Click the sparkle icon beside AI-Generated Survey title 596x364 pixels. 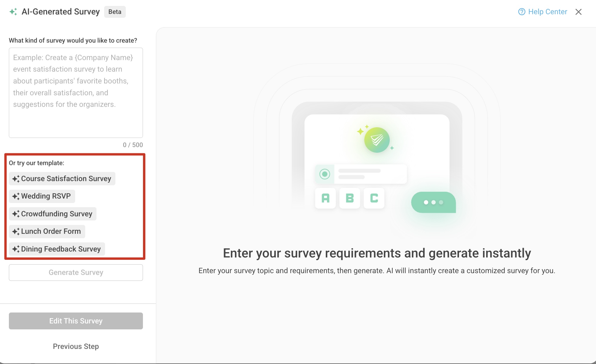click(x=13, y=12)
